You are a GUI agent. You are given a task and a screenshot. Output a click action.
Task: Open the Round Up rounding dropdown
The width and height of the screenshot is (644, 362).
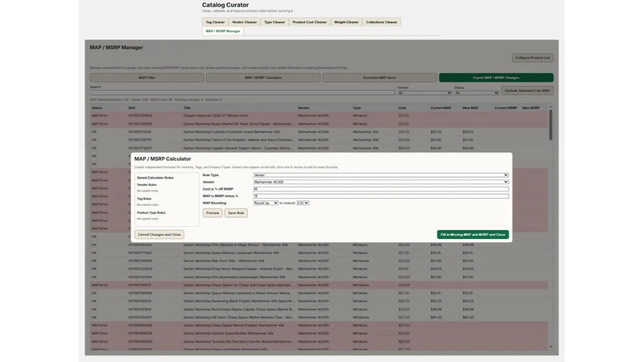pyautogui.click(x=266, y=204)
